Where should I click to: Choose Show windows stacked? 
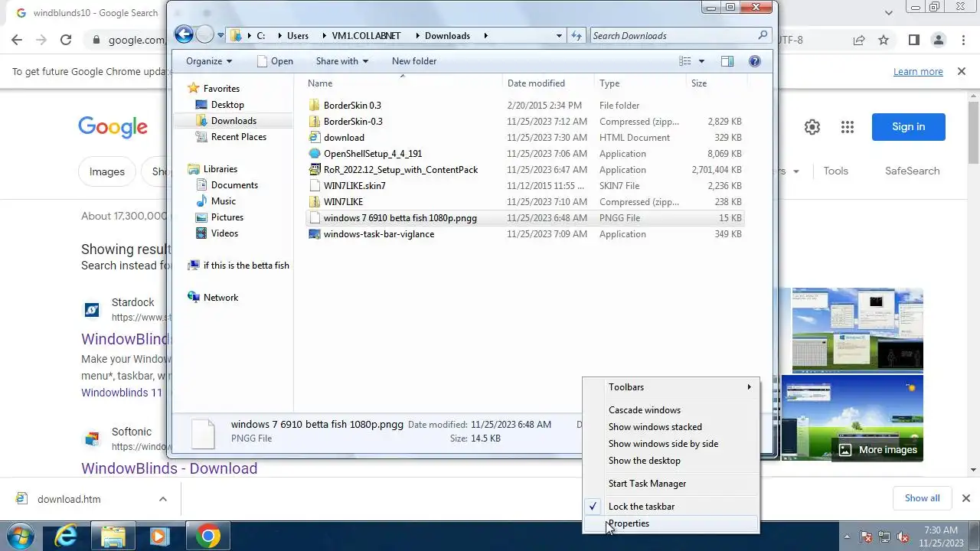pyautogui.click(x=671, y=427)
